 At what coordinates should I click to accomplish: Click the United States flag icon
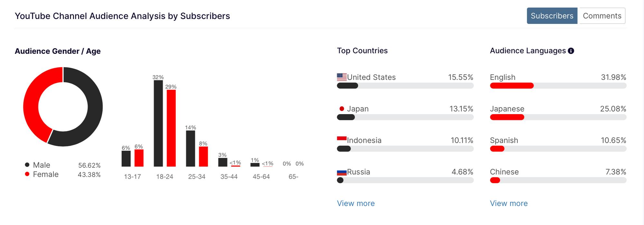click(x=342, y=77)
